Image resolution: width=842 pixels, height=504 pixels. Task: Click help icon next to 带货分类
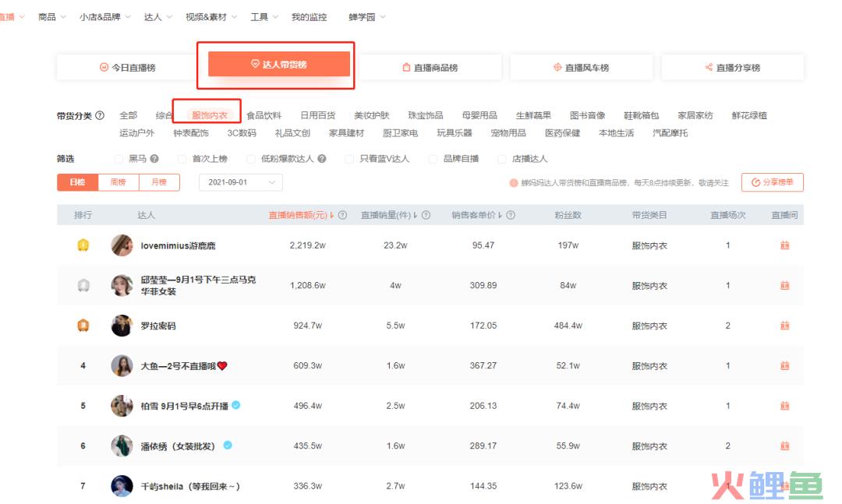tap(99, 115)
